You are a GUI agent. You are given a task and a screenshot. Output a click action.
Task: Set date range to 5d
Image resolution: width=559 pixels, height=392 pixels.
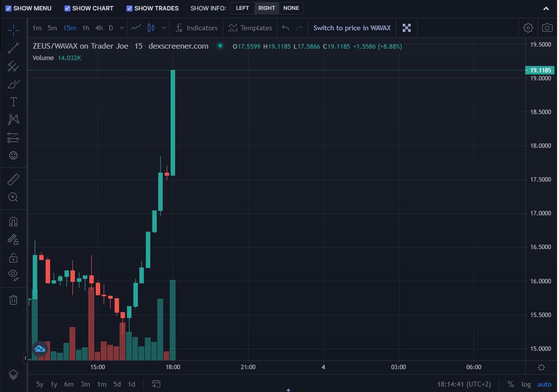[x=117, y=384]
